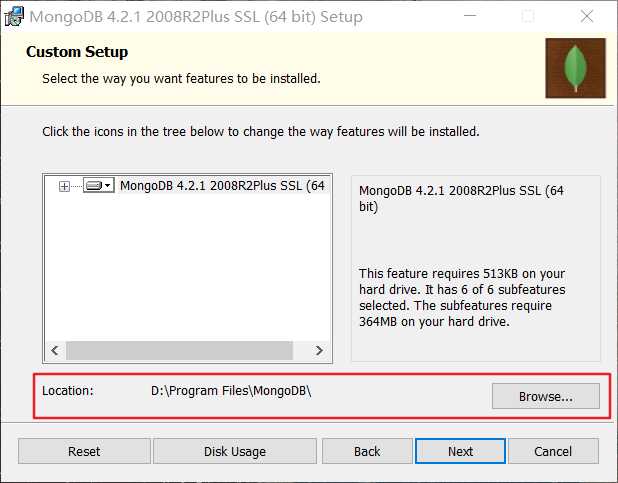The image size is (618, 483).
Task: Cancel the MongoDB setup
Action: coord(553,451)
